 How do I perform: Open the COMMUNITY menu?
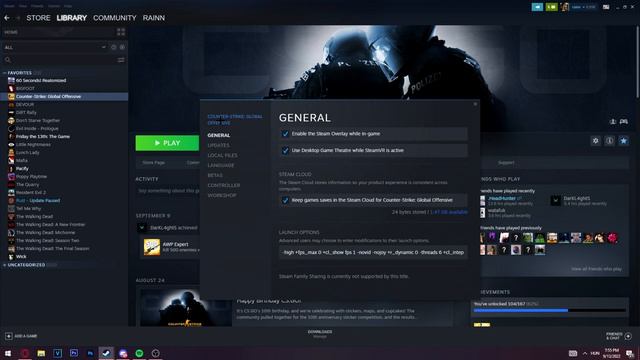(x=115, y=18)
